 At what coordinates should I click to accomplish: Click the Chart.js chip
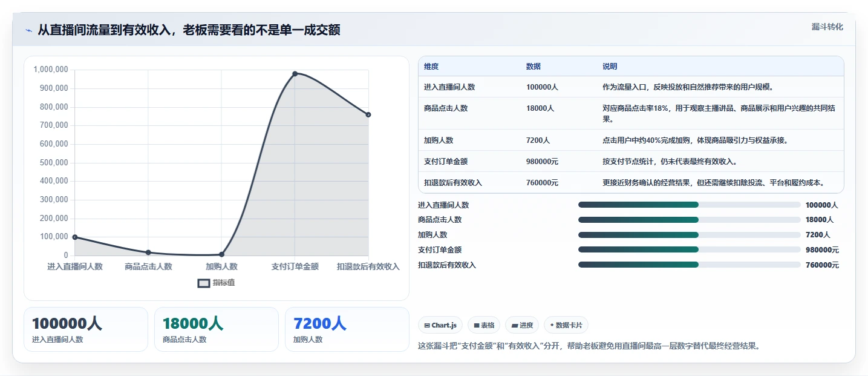(440, 325)
